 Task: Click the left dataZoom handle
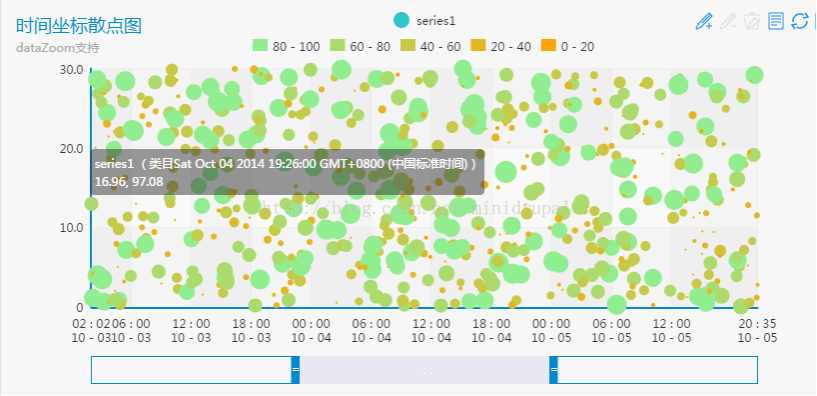[295, 370]
